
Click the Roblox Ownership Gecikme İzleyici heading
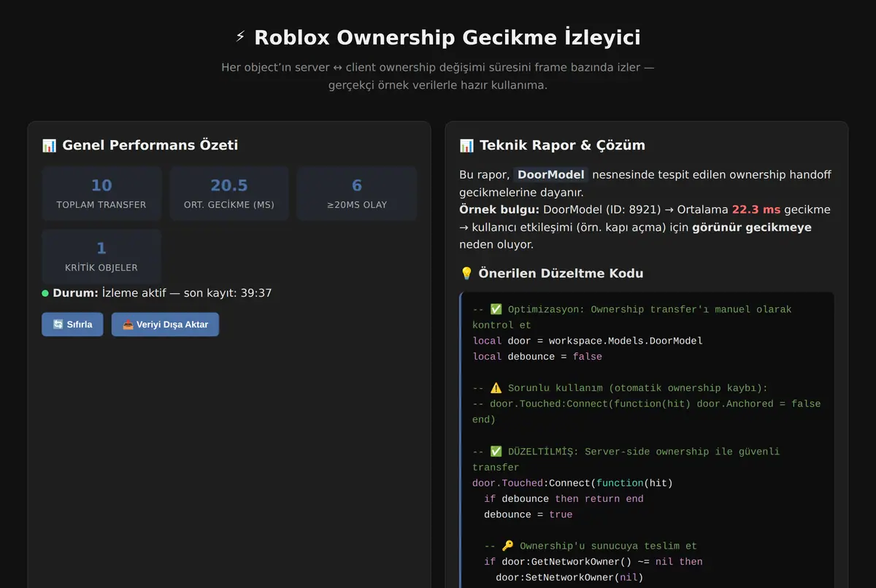(447, 37)
